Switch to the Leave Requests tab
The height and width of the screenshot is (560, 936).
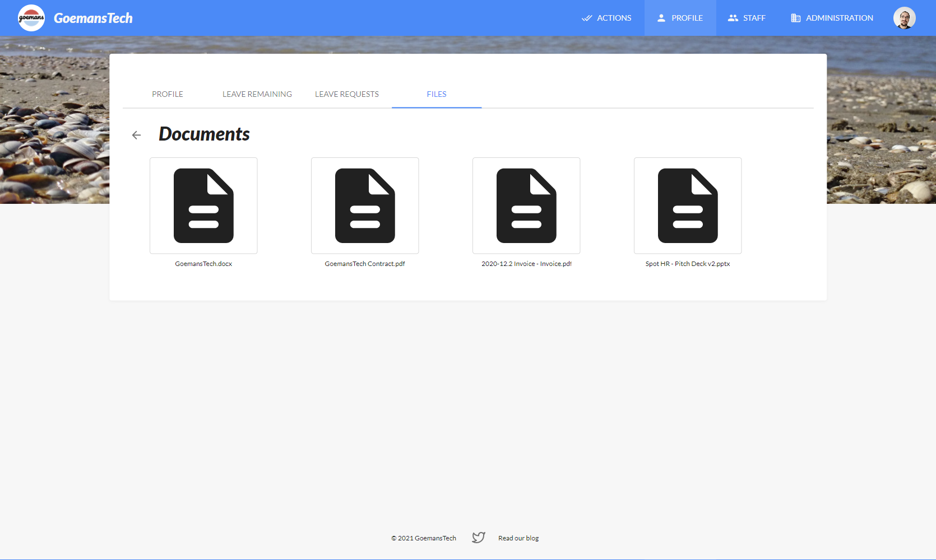tap(347, 94)
